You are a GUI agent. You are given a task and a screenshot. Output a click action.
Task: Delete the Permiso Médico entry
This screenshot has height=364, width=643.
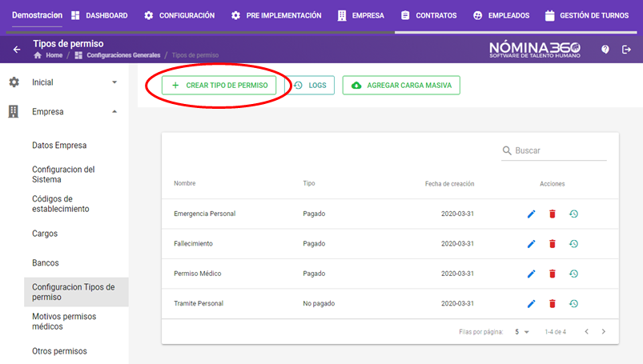553,274
